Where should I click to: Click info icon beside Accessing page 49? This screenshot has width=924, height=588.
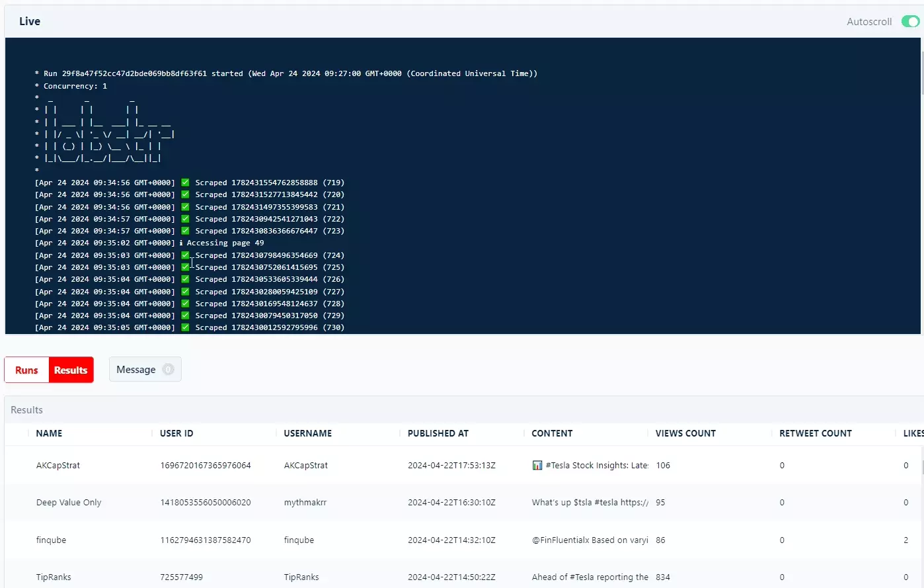[x=181, y=243]
